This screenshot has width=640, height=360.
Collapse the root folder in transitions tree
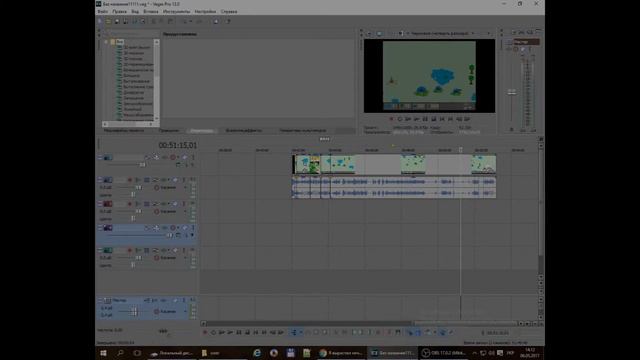click(x=107, y=42)
